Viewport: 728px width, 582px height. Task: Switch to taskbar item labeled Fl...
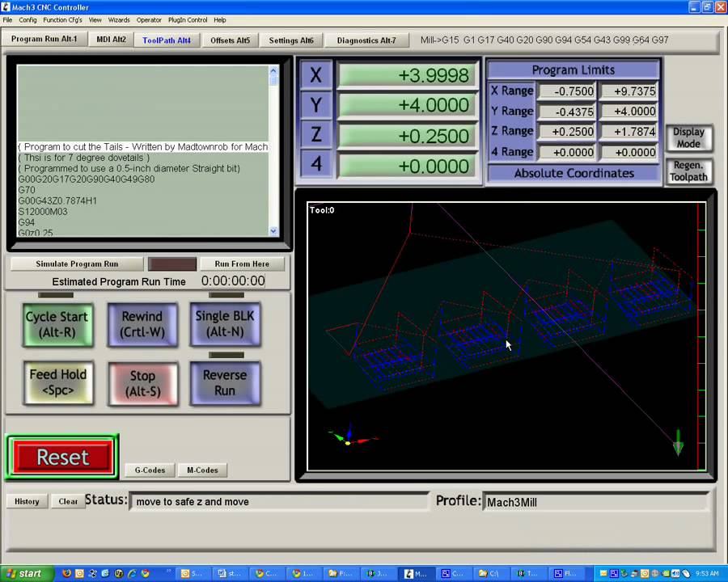565,574
